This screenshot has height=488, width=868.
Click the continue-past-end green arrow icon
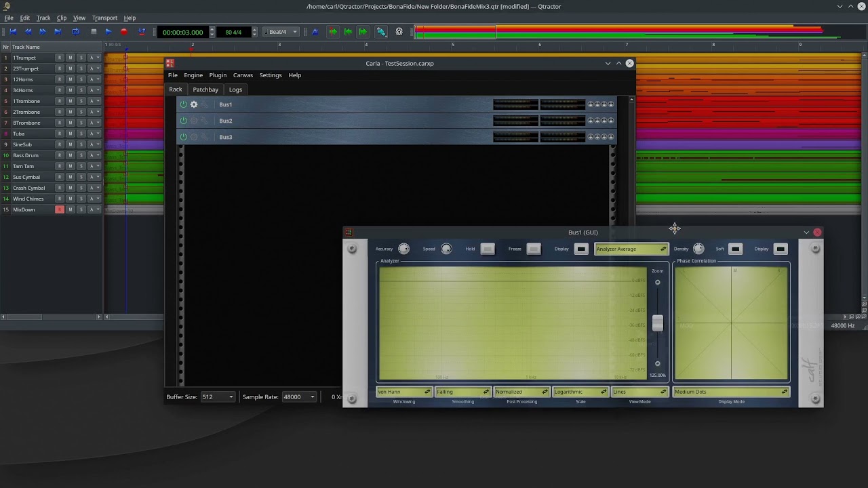click(x=363, y=32)
